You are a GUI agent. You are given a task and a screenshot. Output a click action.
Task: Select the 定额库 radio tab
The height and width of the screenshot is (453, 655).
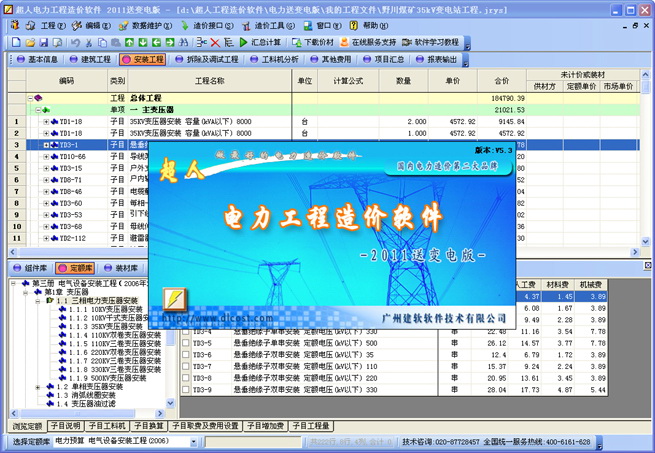[75, 268]
